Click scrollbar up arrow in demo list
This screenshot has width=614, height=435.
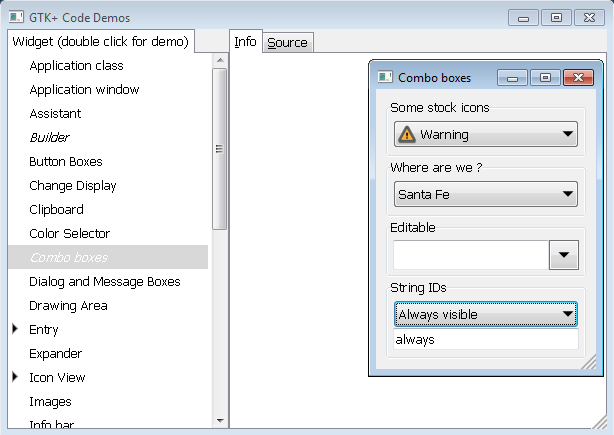coord(220,61)
